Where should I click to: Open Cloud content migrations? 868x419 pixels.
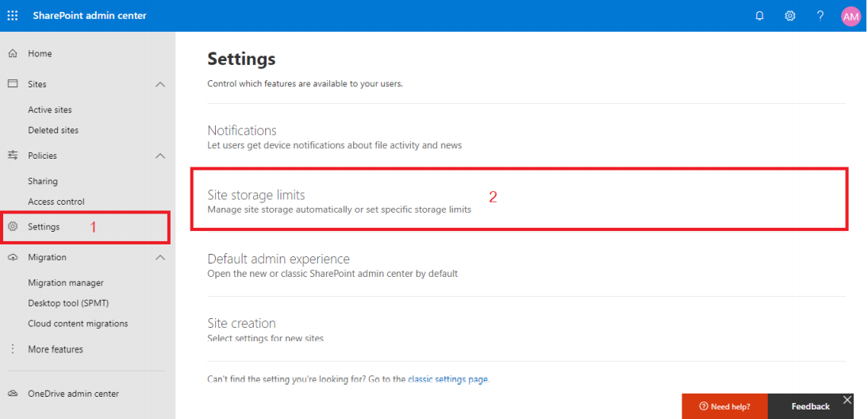[78, 323]
